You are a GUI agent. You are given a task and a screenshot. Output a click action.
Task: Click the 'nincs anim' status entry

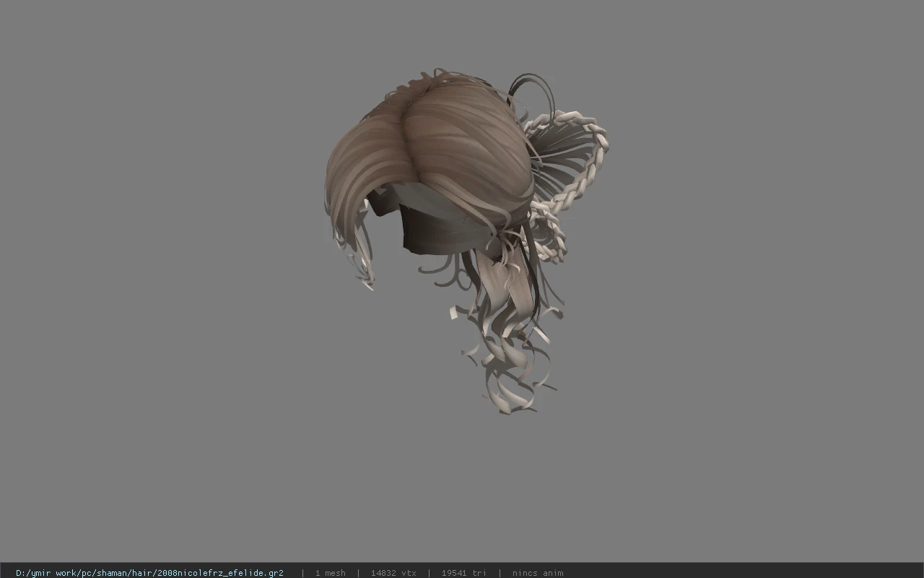pyautogui.click(x=538, y=573)
